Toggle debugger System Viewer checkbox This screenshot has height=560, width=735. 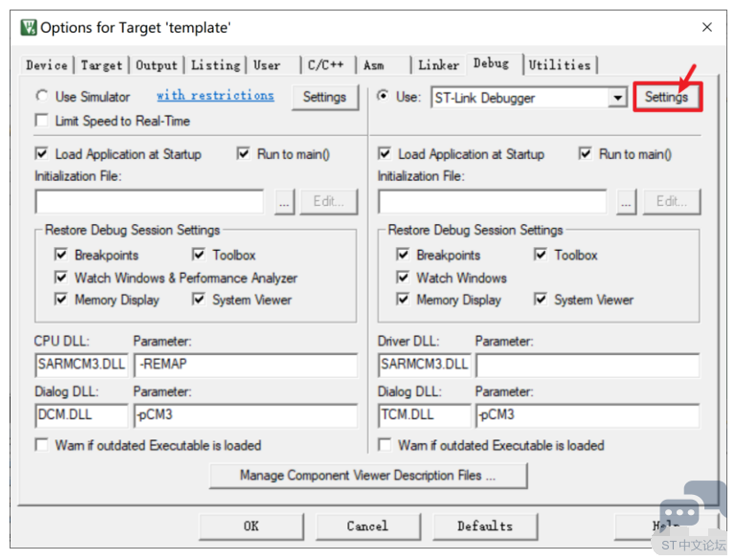tap(541, 300)
